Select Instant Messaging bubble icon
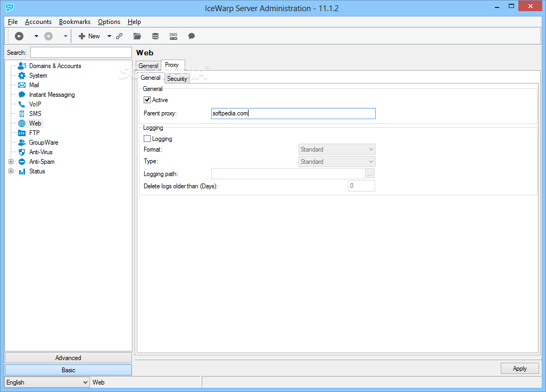This screenshot has width=546, height=392. [22, 95]
